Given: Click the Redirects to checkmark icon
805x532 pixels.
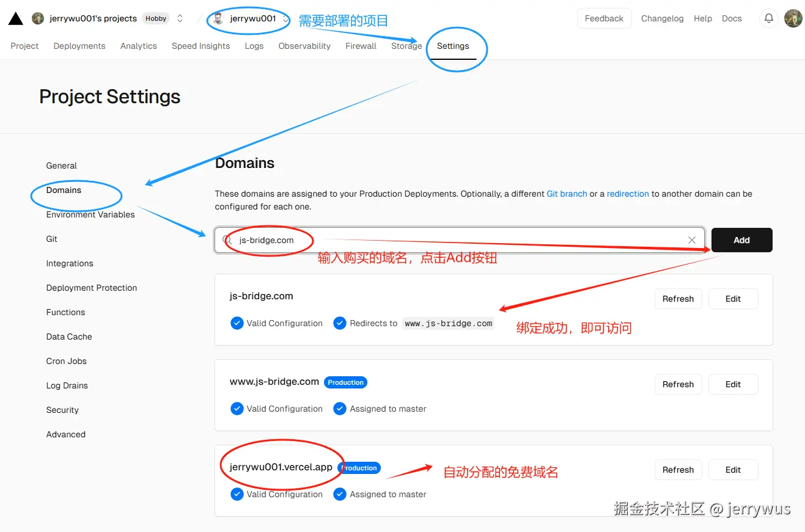Looking at the screenshot, I should point(340,323).
